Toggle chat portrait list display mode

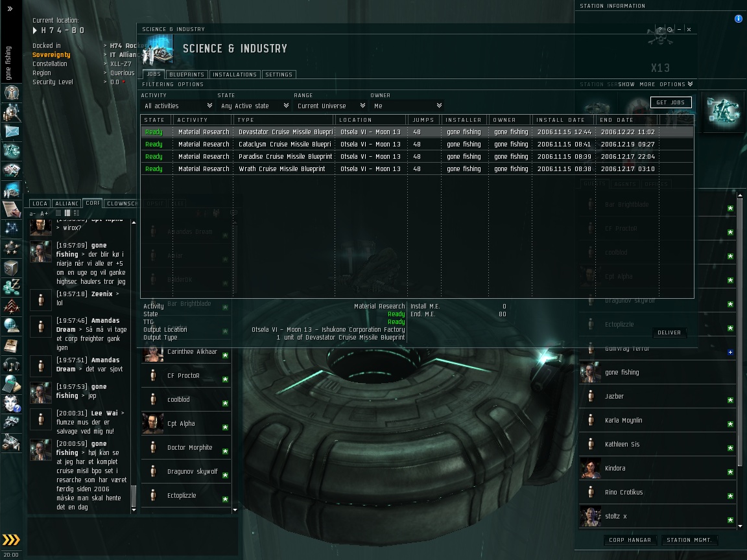[77, 213]
